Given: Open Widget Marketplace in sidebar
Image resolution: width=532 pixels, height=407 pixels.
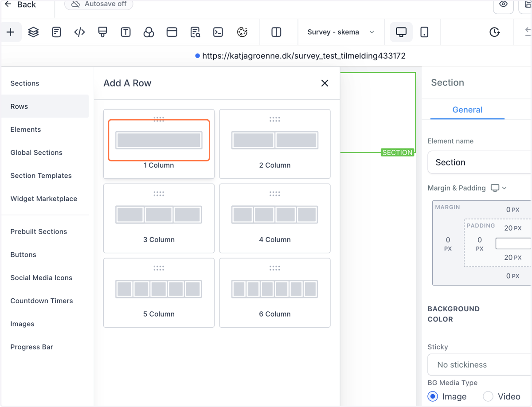Looking at the screenshot, I should (x=45, y=199).
